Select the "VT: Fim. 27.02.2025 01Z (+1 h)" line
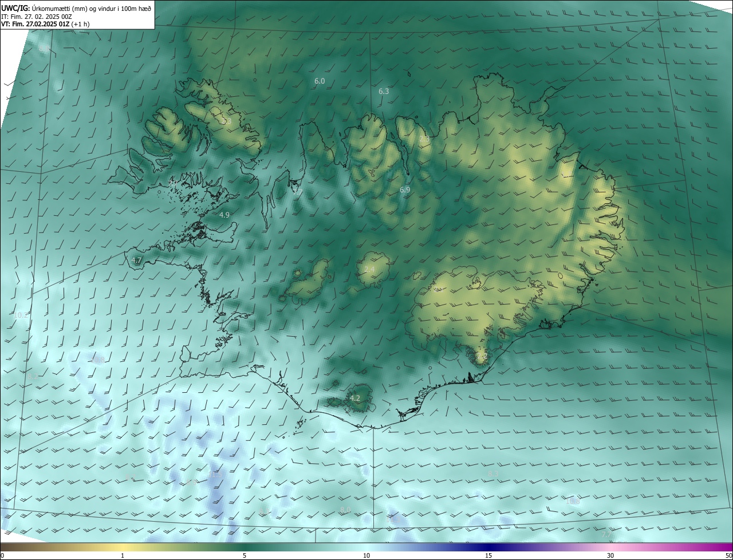 click(x=45, y=24)
